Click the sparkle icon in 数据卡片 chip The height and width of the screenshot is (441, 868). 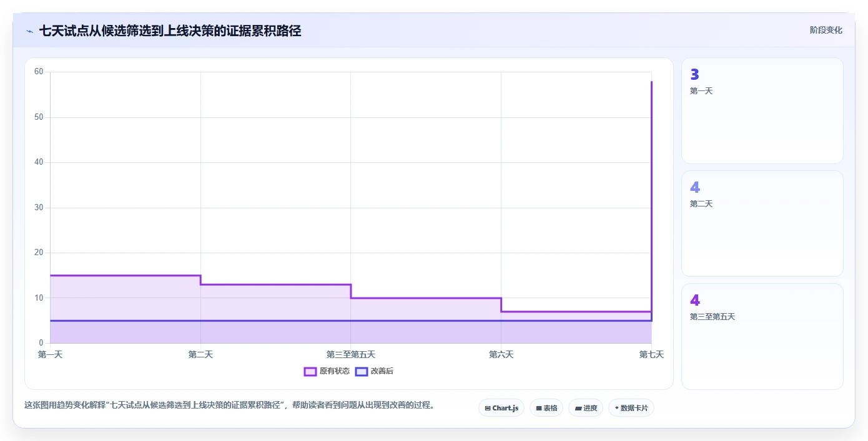click(x=616, y=408)
